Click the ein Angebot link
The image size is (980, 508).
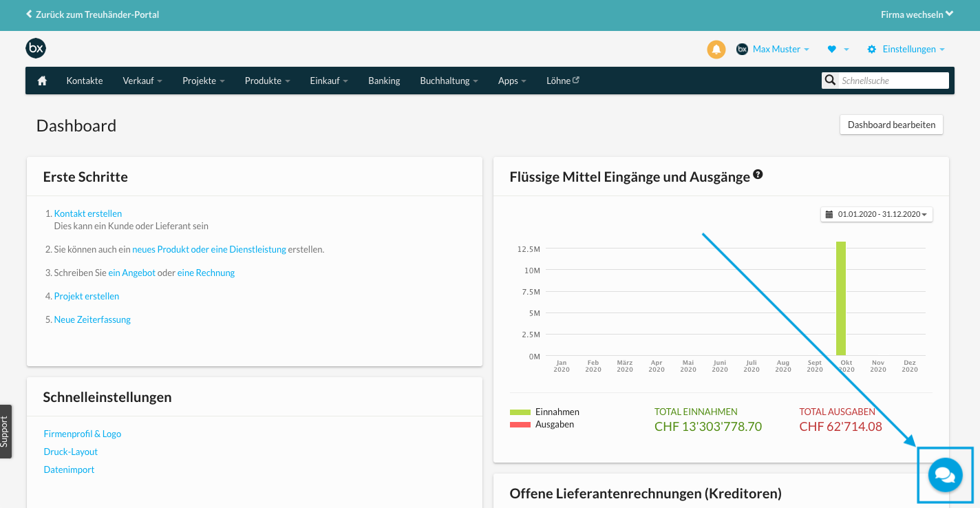pyautogui.click(x=131, y=273)
